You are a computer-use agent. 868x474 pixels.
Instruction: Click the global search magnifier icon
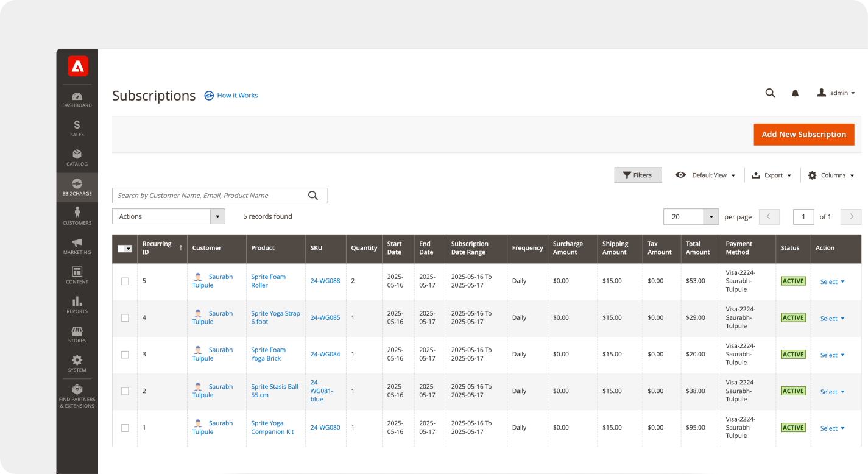coord(770,93)
